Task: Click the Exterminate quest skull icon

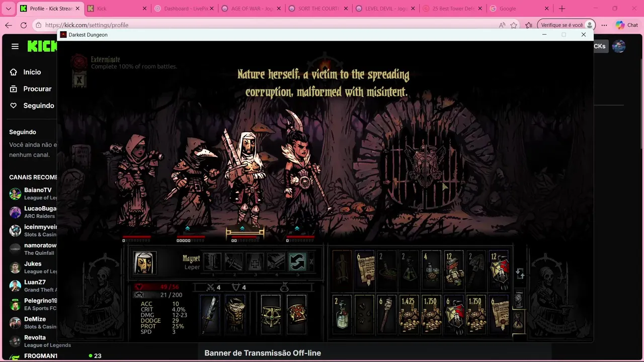Action: (x=79, y=62)
